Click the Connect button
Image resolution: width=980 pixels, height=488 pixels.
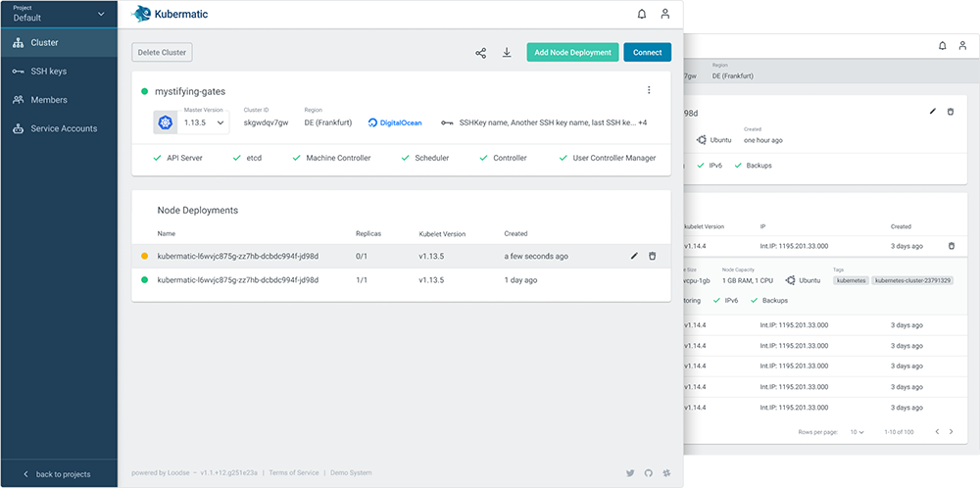click(648, 53)
